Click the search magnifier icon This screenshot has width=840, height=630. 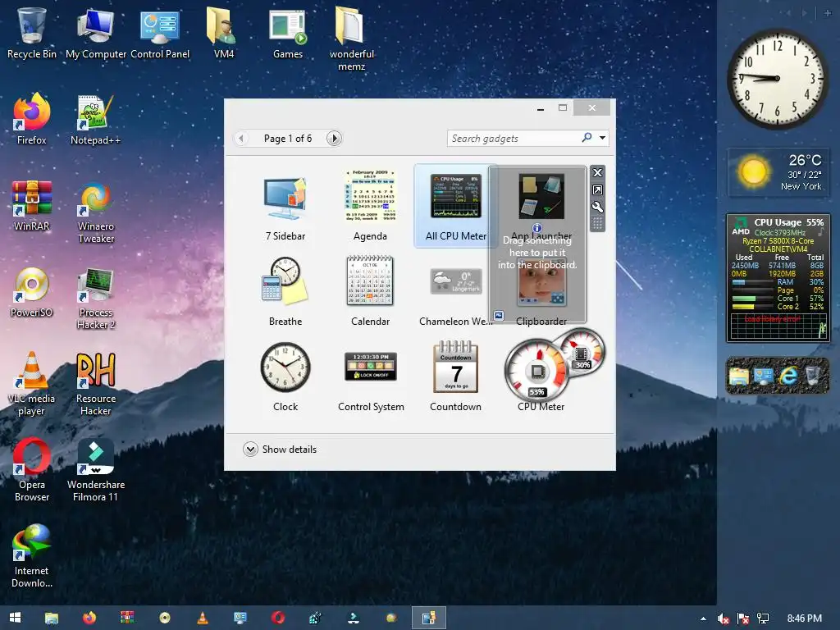click(x=587, y=138)
